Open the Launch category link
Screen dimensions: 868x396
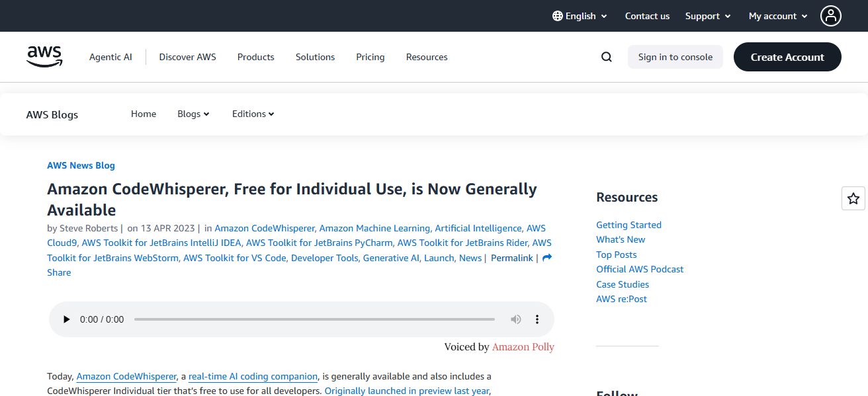(x=439, y=258)
